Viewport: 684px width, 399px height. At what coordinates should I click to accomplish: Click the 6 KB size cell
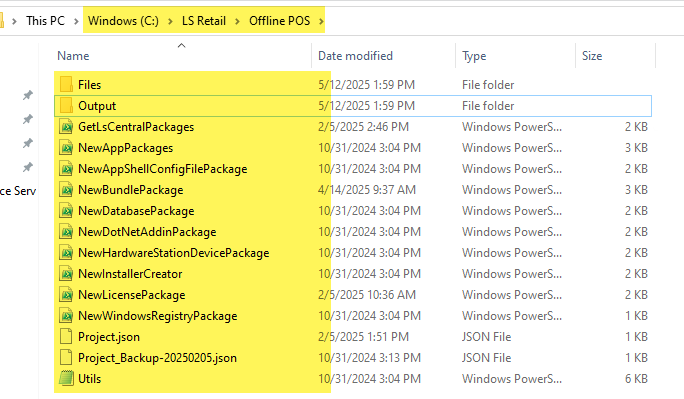click(x=636, y=379)
